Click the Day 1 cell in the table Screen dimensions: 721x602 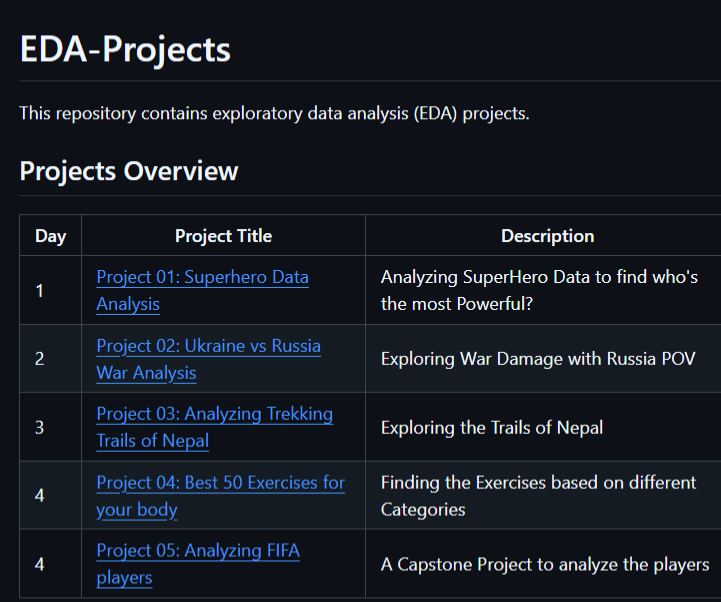point(40,291)
